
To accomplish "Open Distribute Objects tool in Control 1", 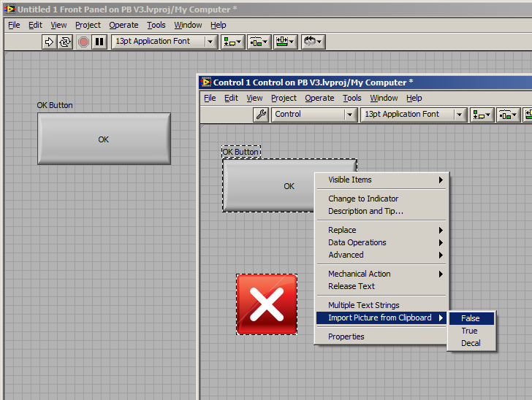I will 509,115.
